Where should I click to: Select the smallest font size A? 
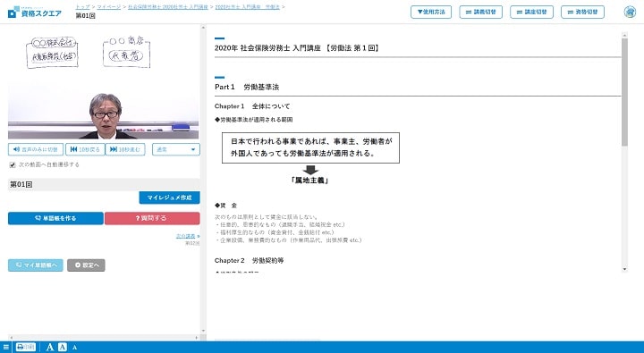tap(74, 348)
